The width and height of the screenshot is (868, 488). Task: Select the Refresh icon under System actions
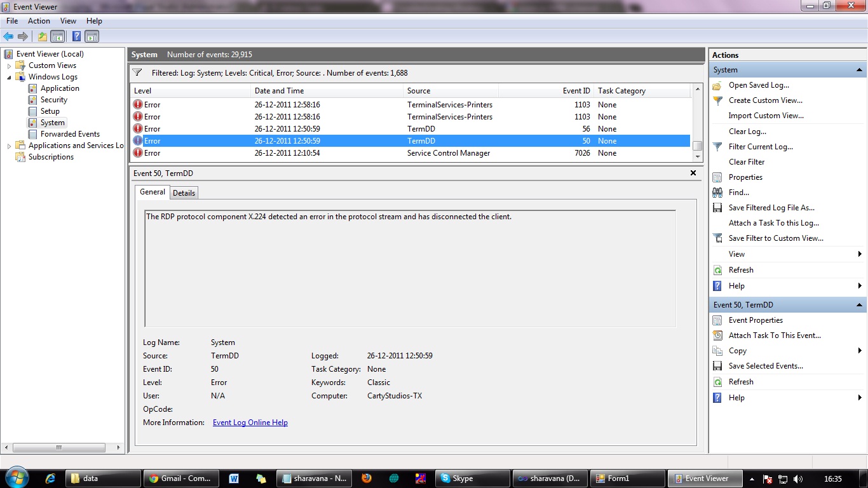(x=717, y=269)
